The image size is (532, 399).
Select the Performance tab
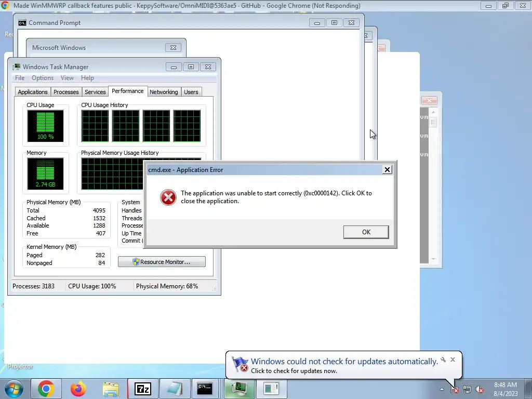(128, 91)
